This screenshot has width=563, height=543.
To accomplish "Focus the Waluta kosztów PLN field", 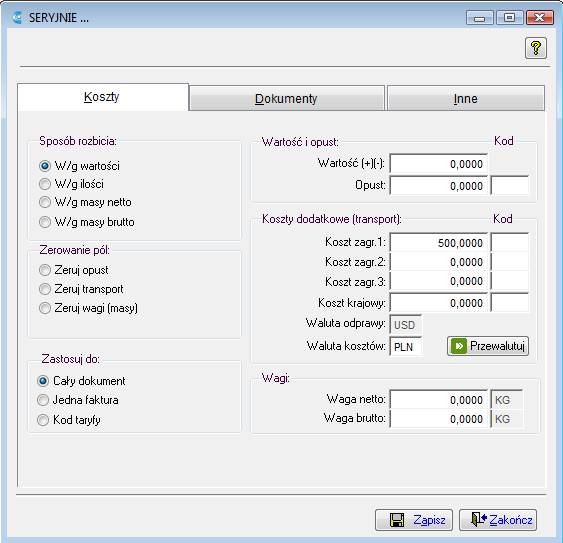I will click(406, 347).
